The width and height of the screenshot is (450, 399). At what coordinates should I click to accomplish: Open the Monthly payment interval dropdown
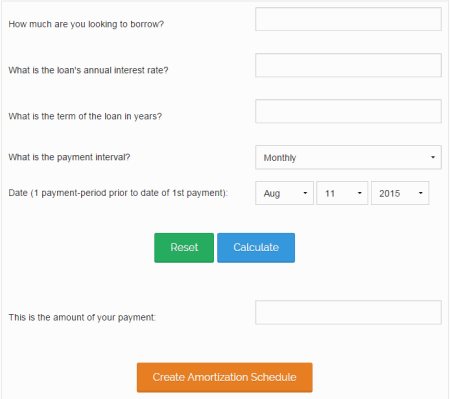[348, 157]
